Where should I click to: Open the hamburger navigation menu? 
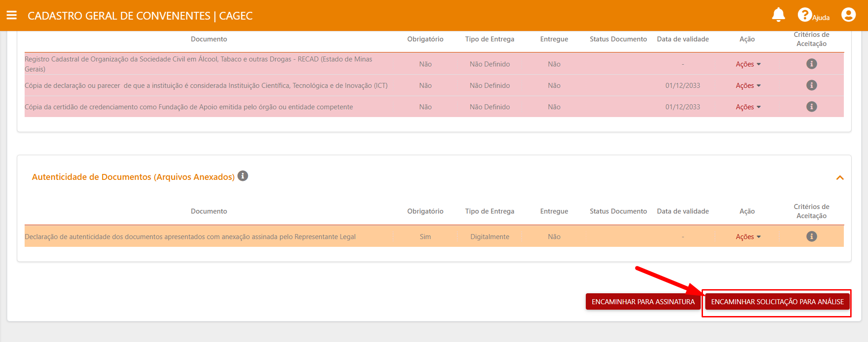click(12, 15)
